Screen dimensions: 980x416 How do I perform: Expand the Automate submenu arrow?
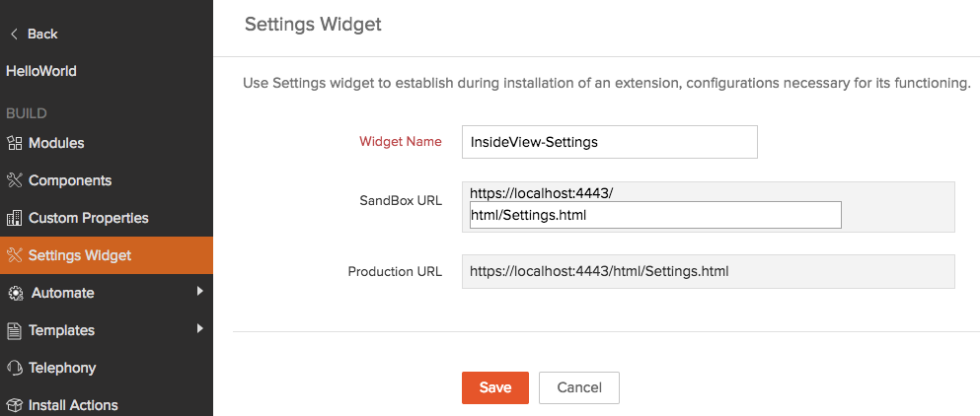(x=199, y=292)
